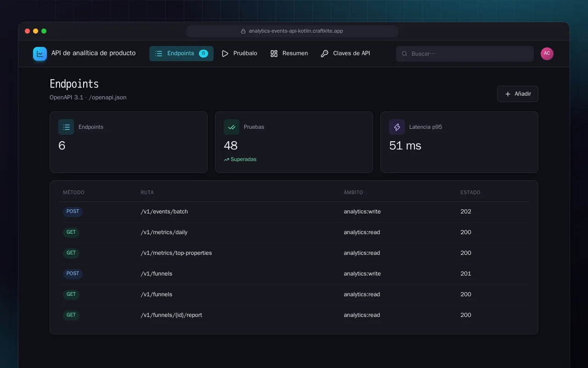Click the magnifier icon in the search box
This screenshot has width=588, height=368.
point(405,54)
